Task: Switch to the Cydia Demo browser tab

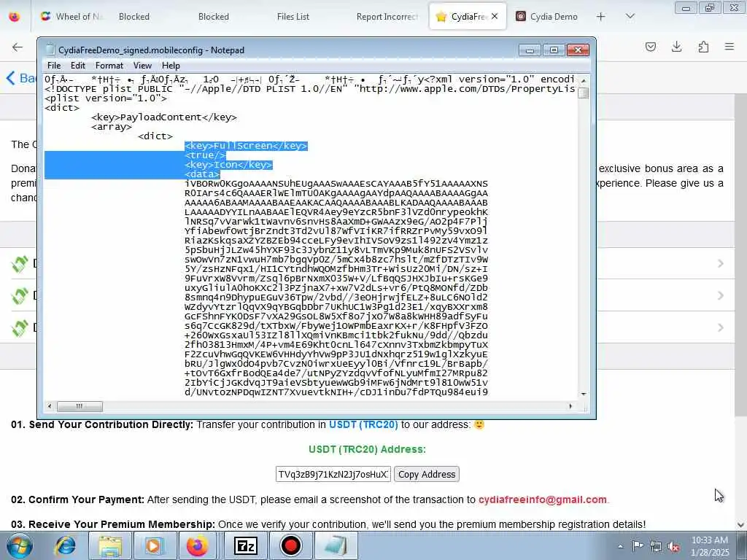Action: click(x=547, y=17)
